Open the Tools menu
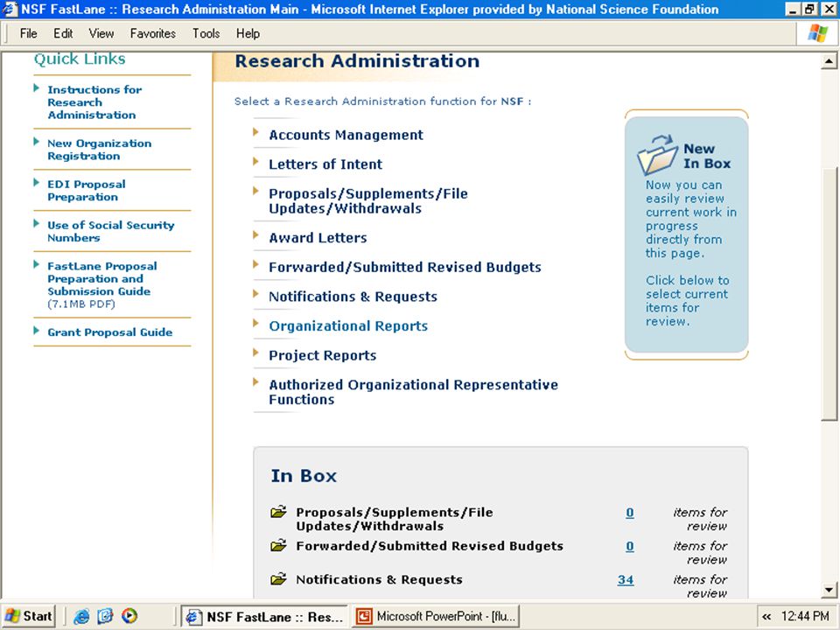 pos(206,33)
